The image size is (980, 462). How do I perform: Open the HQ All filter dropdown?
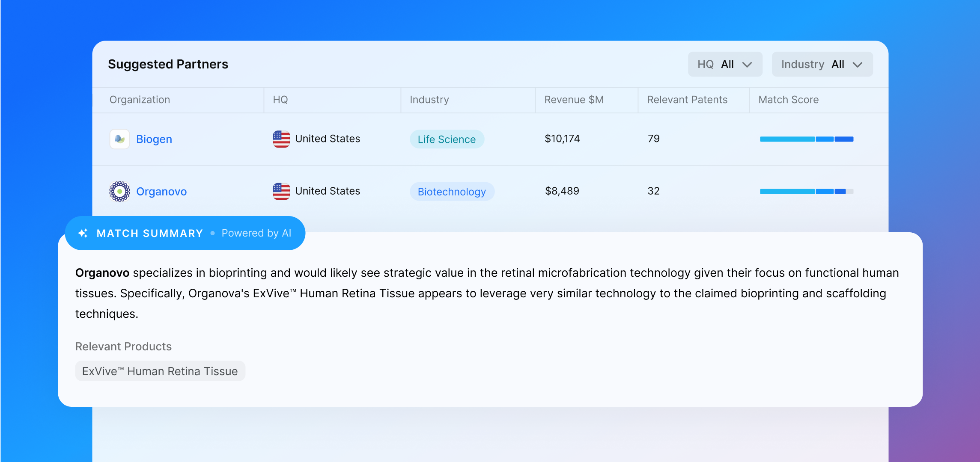[725, 64]
